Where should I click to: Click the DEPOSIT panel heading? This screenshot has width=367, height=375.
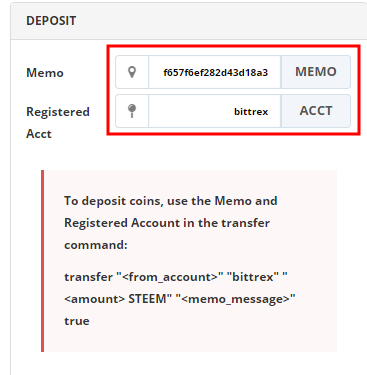[x=51, y=21]
